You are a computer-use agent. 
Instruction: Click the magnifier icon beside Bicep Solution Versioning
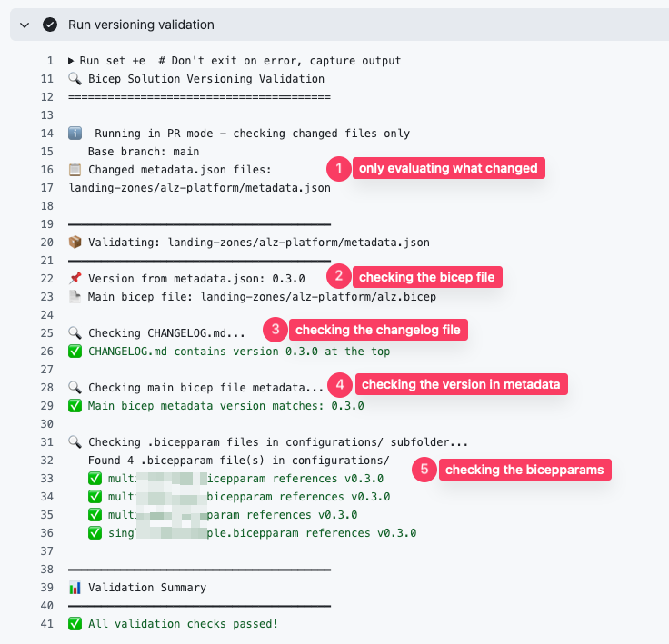click(x=75, y=79)
